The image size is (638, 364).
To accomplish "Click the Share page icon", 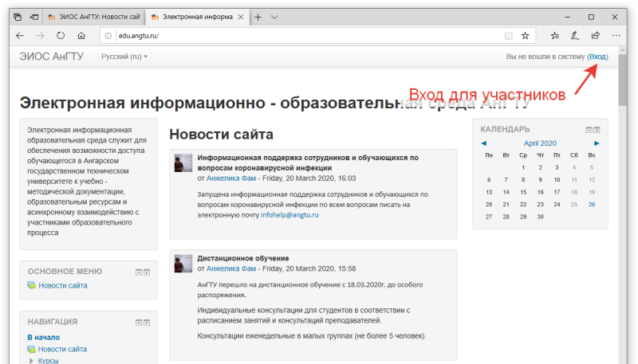I will 595,36.
